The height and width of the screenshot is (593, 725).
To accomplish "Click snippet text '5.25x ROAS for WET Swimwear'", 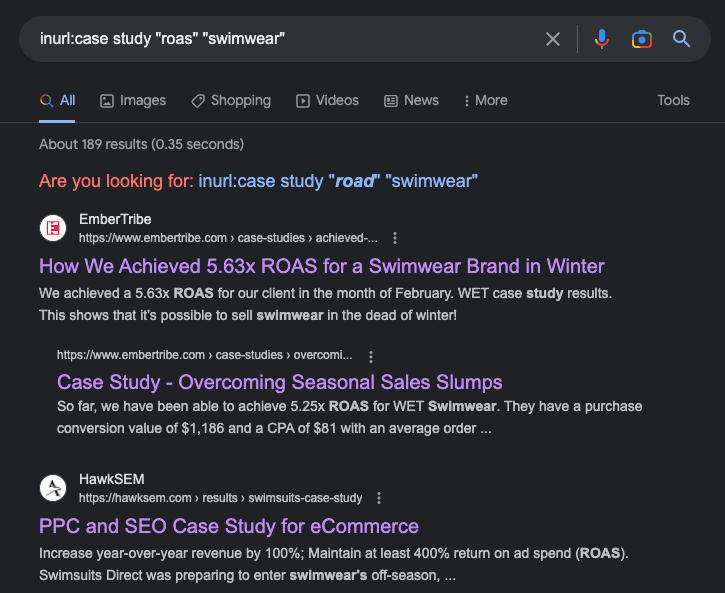I will (393, 406).
